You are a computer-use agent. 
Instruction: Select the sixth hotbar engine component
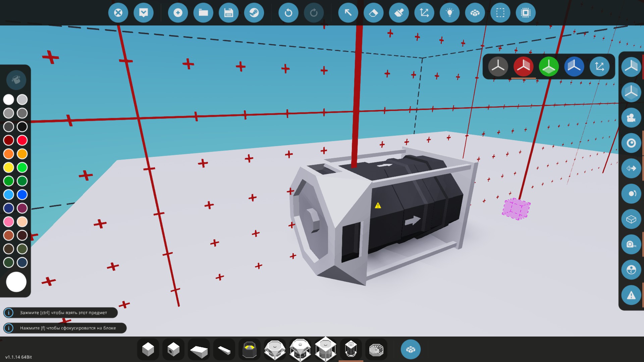(x=275, y=350)
